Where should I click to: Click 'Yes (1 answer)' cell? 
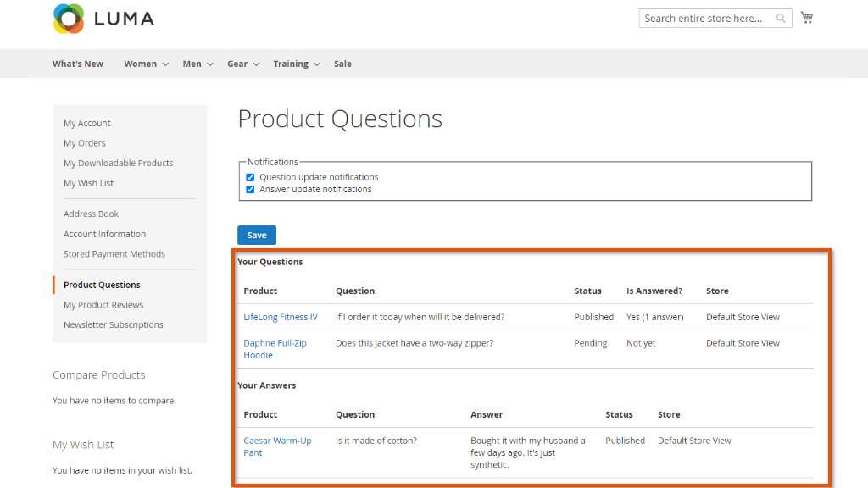click(x=655, y=317)
